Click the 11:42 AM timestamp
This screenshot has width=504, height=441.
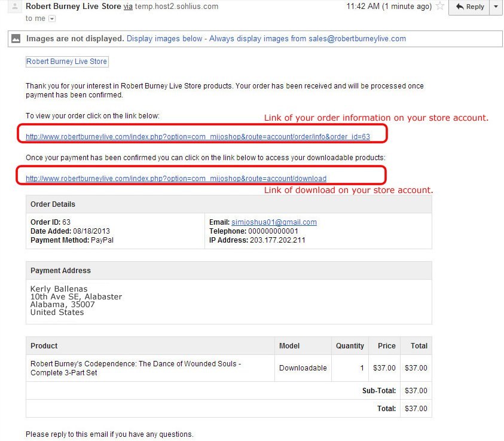coord(389,6)
